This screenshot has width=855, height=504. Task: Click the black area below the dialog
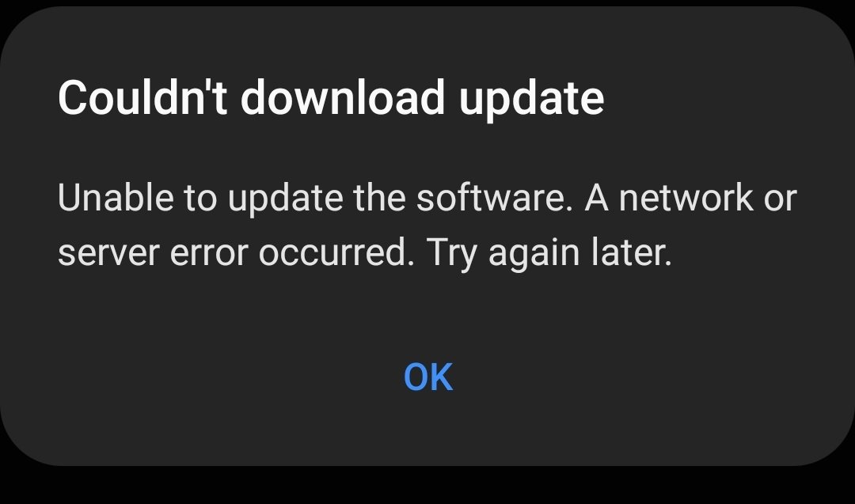tap(427, 486)
